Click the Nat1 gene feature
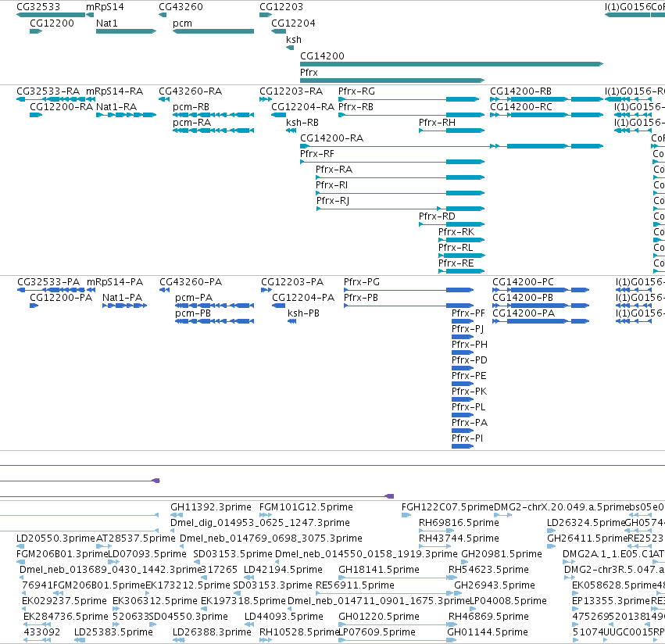Viewport: 665px width, 644px height. click(x=127, y=31)
